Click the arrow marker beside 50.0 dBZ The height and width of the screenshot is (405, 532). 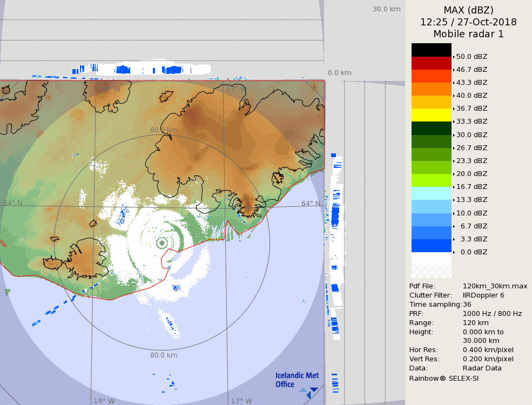(454, 57)
